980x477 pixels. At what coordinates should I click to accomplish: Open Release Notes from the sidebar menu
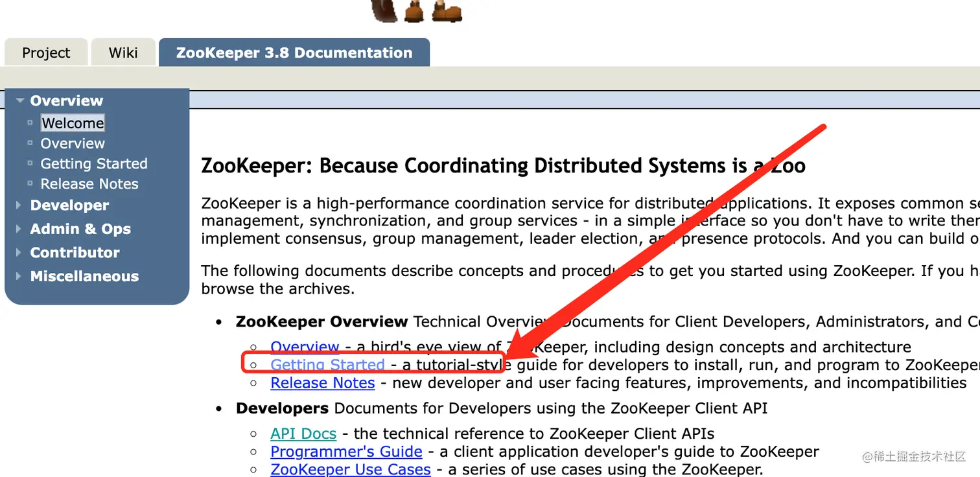coord(89,184)
